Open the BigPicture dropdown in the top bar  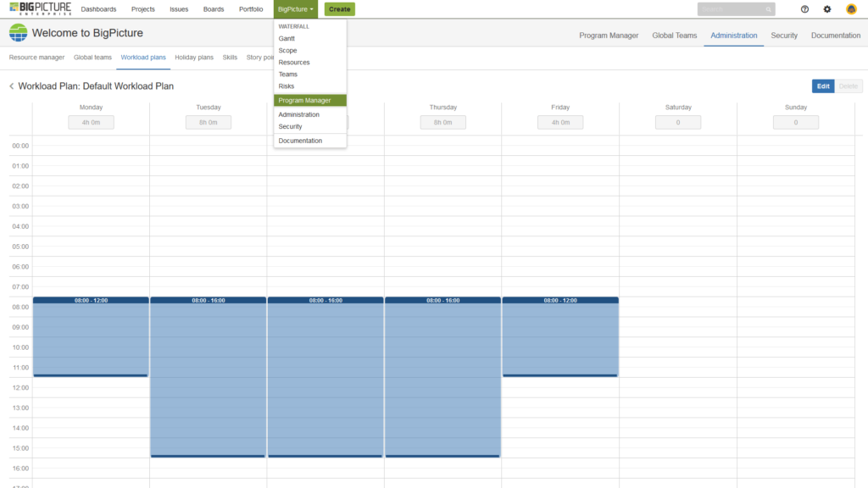tap(294, 8)
